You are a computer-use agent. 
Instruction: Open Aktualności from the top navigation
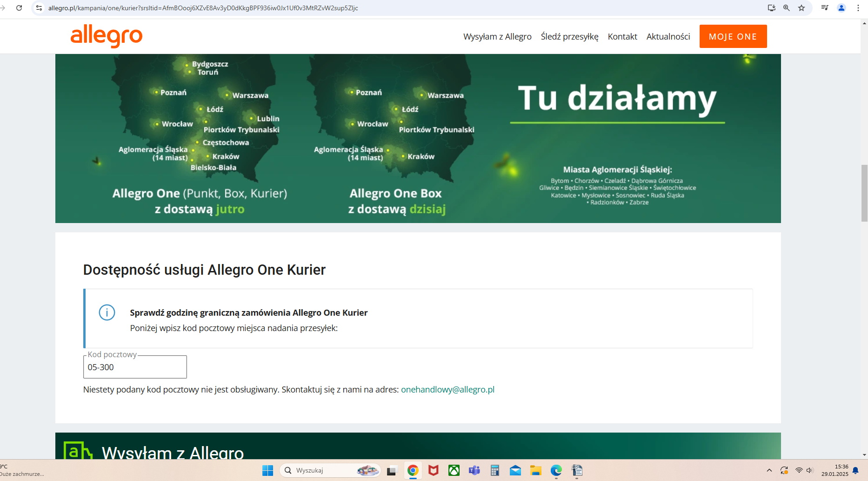point(668,36)
